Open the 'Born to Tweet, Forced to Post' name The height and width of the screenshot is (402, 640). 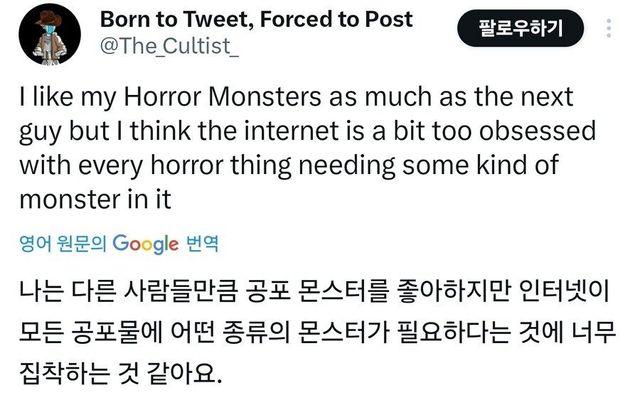(257, 20)
